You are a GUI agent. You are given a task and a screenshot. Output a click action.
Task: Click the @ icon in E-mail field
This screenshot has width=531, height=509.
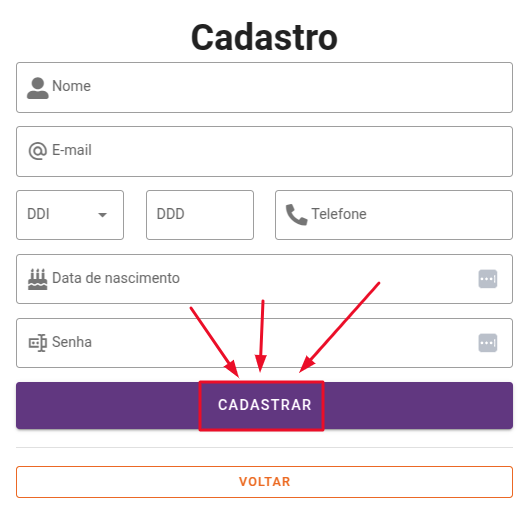click(x=38, y=151)
